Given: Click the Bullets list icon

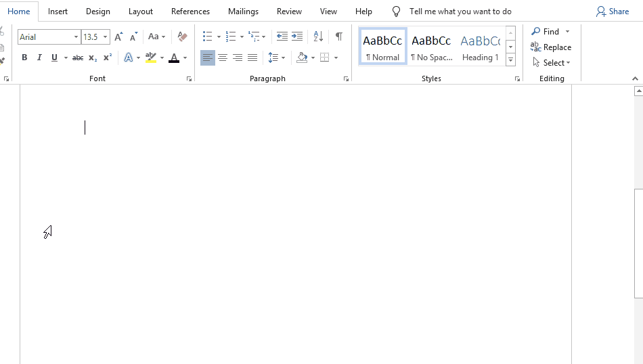Looking at the screenshot, I should [208, 37].
